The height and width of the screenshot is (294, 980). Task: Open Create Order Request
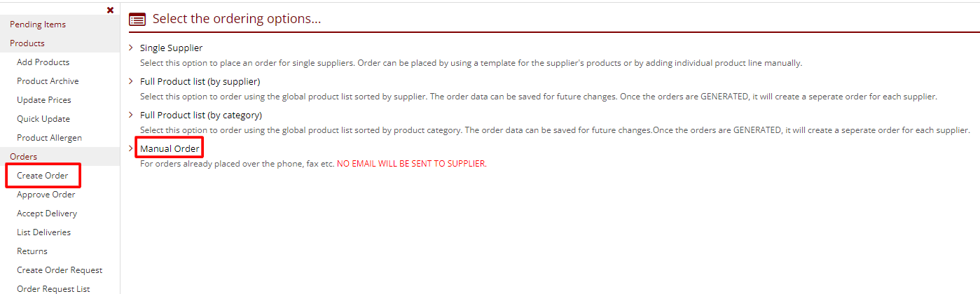click(60, 270)
